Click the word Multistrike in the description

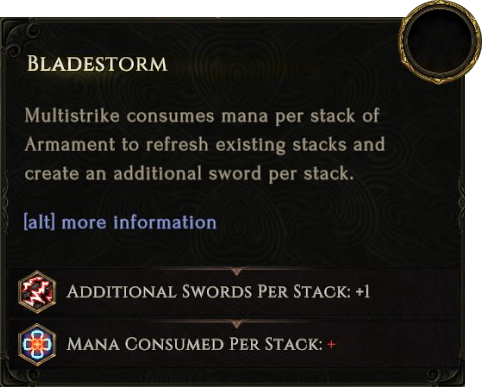click(x=72, y=116)
